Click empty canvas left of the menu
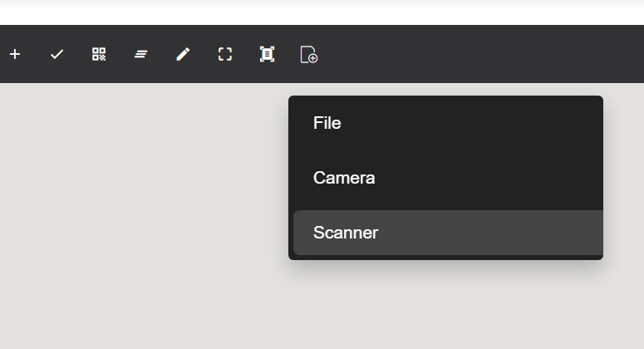Screen dimensions: 644x349 (141, 208)
